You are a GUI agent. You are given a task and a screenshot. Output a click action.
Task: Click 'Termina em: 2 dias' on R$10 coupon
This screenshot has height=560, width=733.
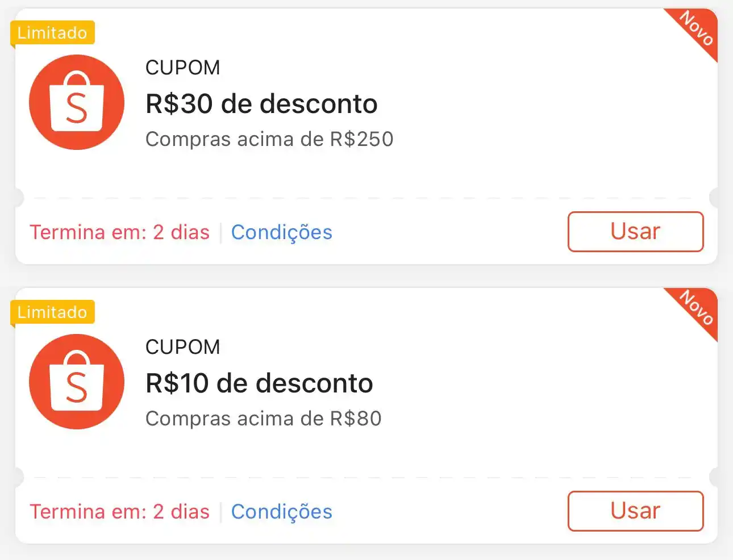pyautogui.click(x=120, y=512)
